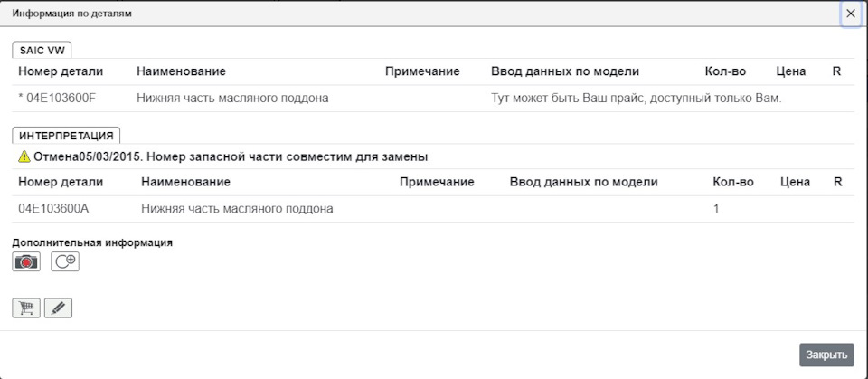The height and width of the screenshot is (379, 868).
Task: Click the name in the 04E103600F row
Action: 232,98
